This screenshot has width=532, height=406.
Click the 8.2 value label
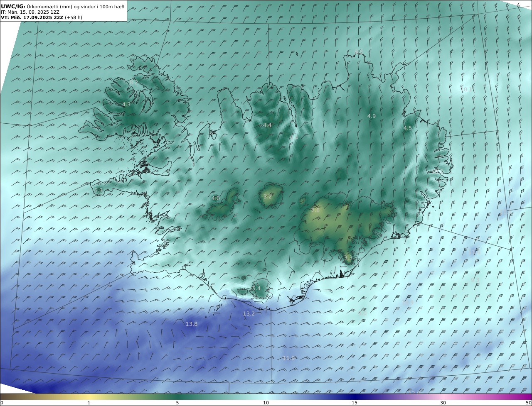click(x=133, y=83)
